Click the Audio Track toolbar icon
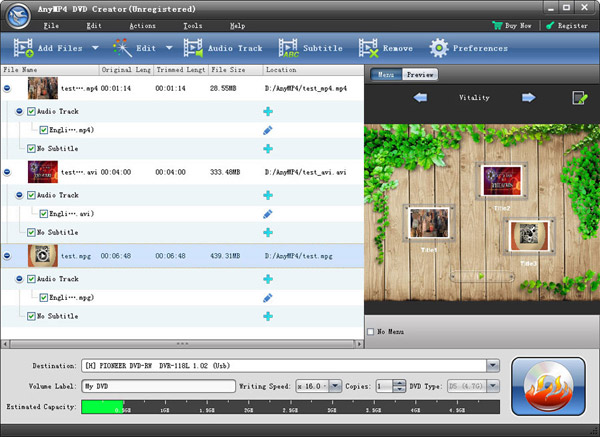 [191, 47]
